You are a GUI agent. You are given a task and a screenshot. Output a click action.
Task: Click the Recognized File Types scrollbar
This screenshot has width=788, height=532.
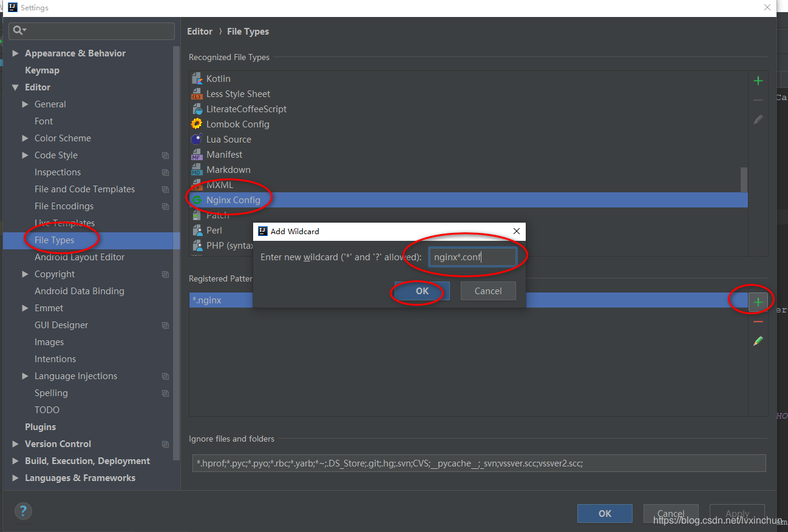(x=744, y=180)
